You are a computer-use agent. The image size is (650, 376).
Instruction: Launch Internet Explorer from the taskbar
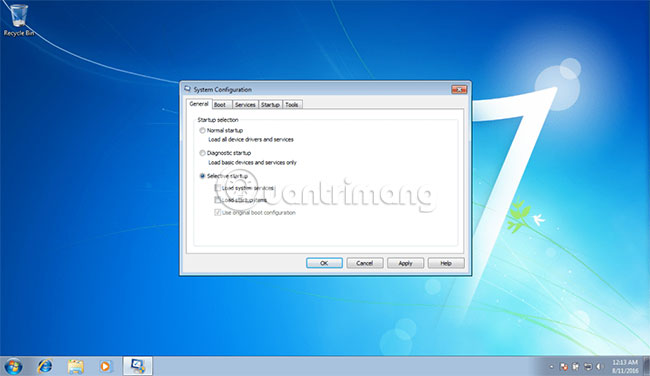[45, 366]
